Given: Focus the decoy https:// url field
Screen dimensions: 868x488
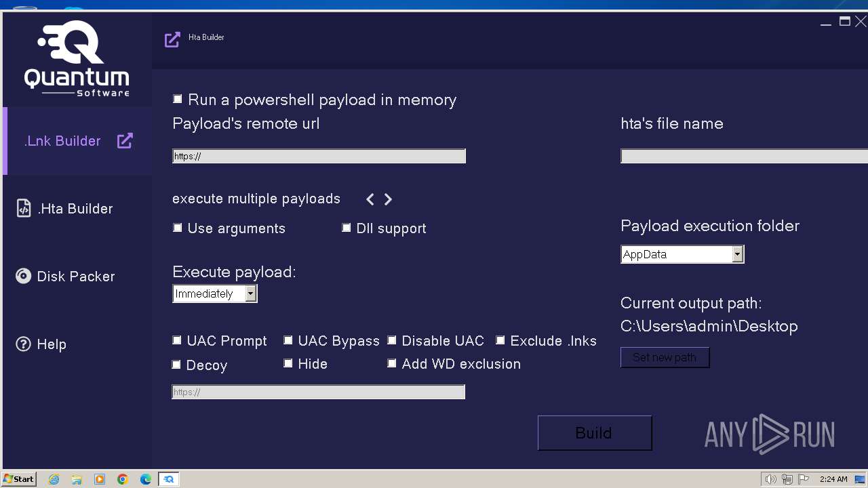Looking at the screenshot, I should [318, 392].
